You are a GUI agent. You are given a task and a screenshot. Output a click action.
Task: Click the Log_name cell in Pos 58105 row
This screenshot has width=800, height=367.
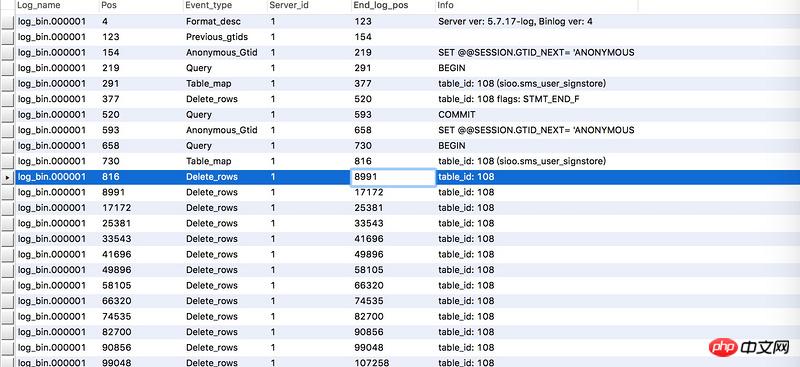57,285
